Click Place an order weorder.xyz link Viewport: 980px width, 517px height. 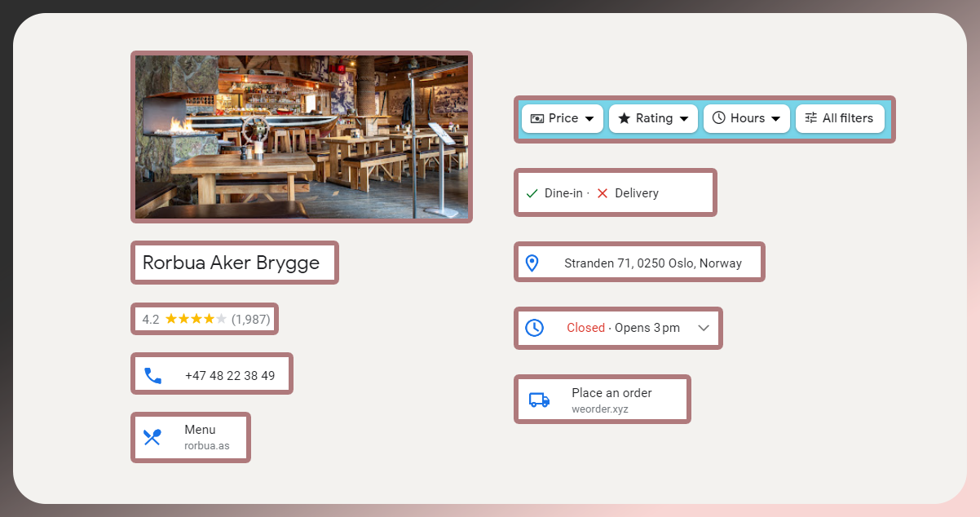click(x=611, y=400)
